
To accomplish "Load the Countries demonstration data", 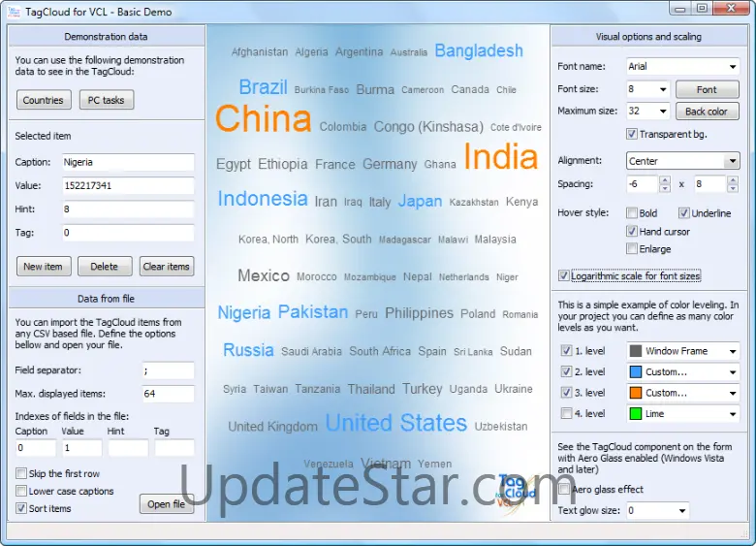I will [44, 100].
